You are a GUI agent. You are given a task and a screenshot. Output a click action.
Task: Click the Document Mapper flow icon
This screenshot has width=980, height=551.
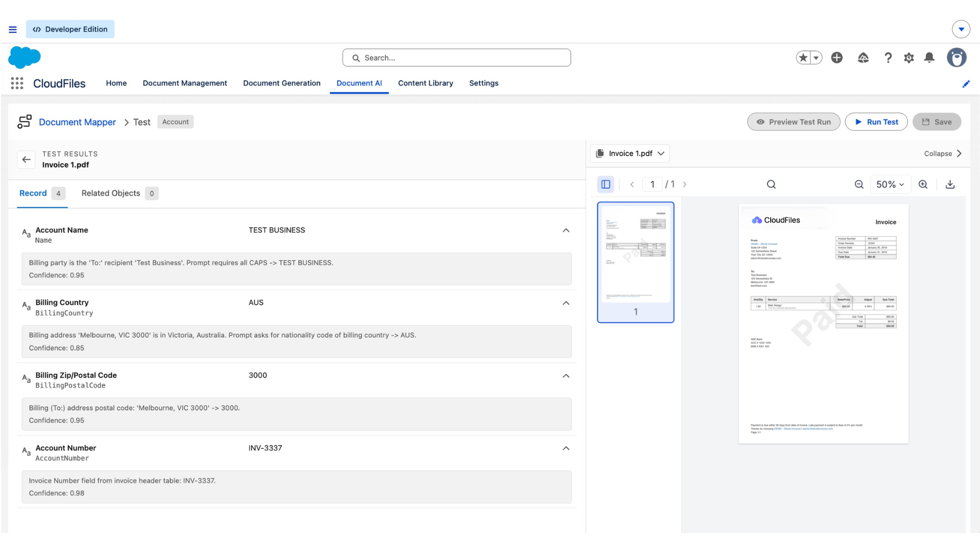pos(24,121)
